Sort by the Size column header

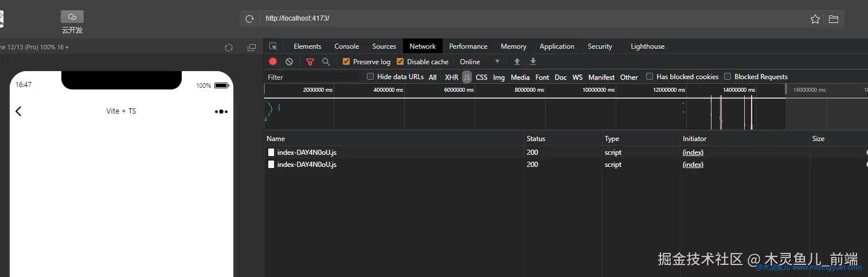tap(839, 139)
